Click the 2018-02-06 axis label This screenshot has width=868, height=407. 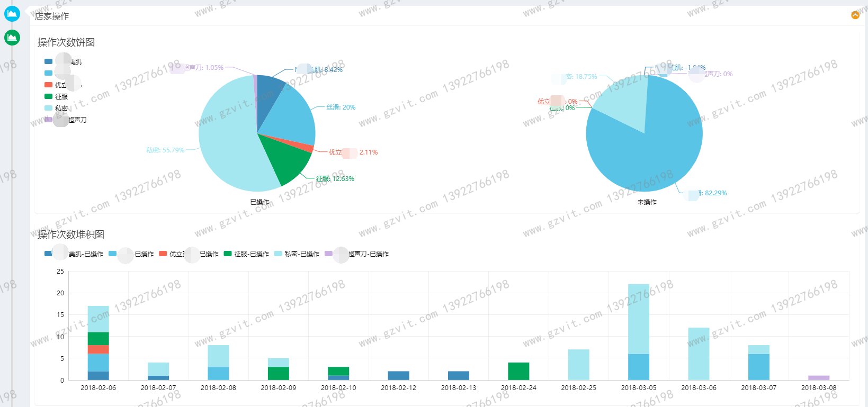(99, 388)
